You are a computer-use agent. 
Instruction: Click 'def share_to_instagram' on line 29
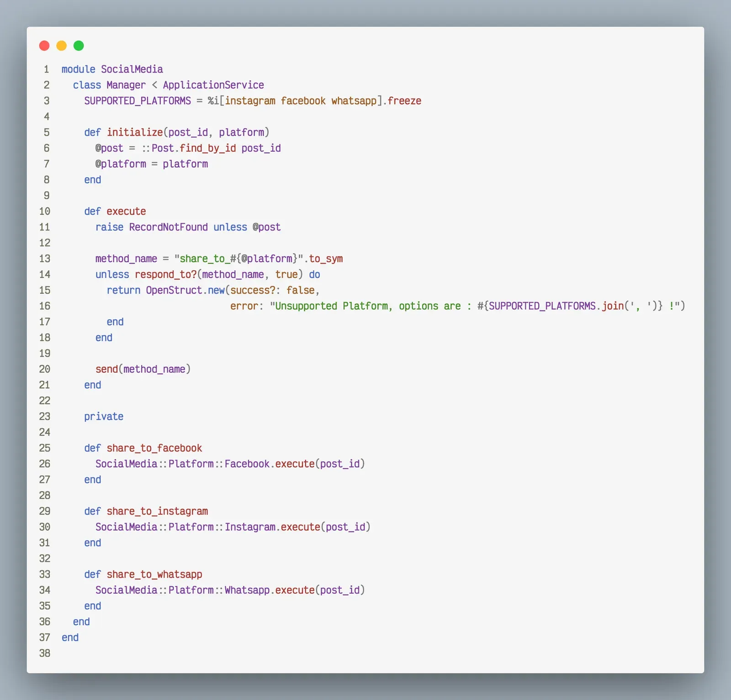pyautogui.click(x=146, y=511)
